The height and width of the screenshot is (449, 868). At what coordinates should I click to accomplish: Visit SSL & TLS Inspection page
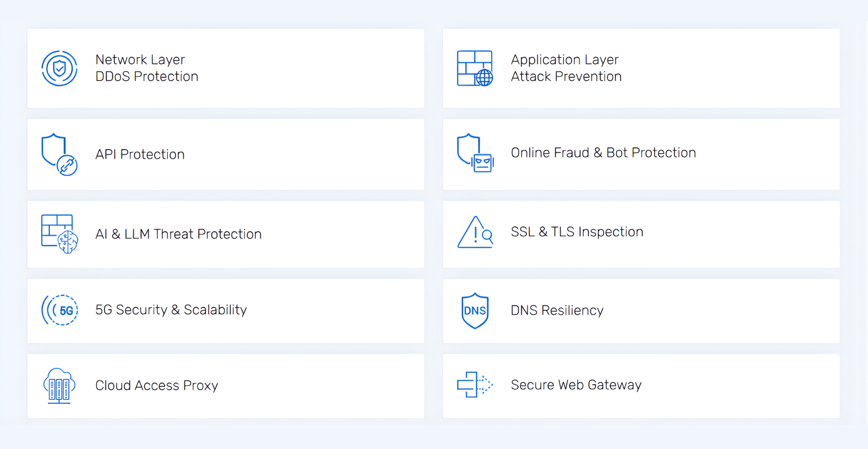click(577, 232)
